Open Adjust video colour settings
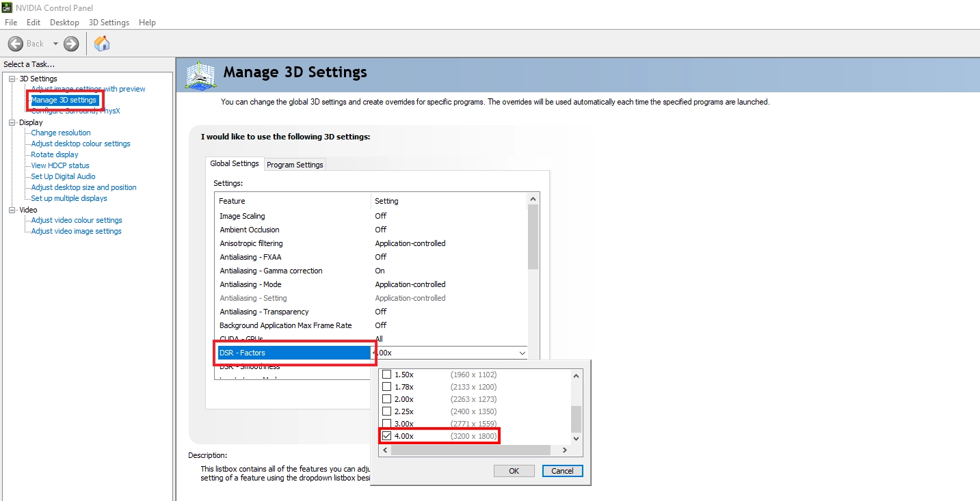This screenshot has width=980, height=501. click(x=77, y=220)
